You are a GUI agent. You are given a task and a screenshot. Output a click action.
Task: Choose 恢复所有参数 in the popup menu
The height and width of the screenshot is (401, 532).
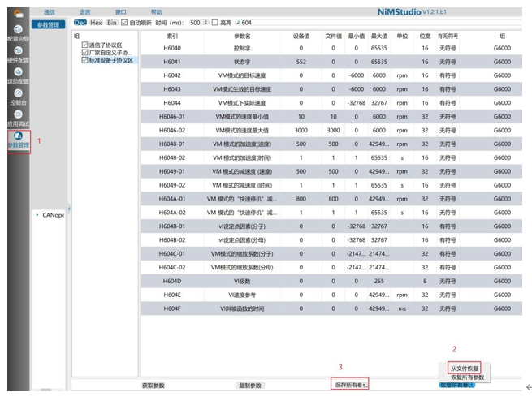(467, 377)
